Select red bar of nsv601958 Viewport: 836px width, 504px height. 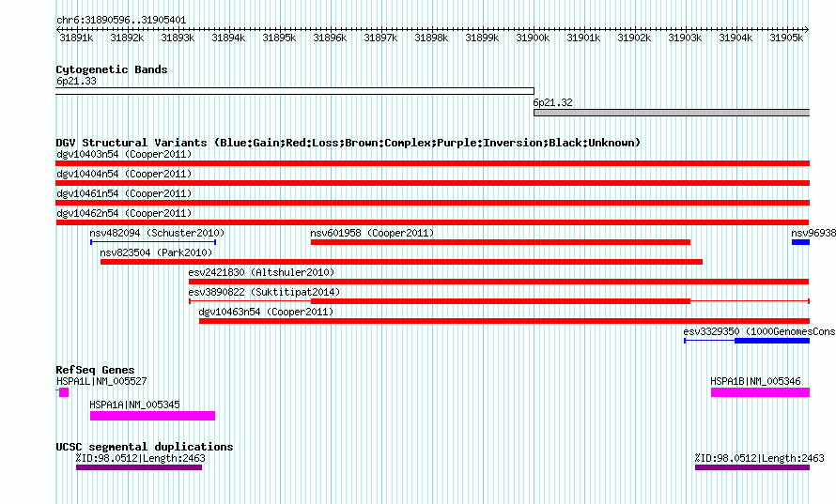click(x=501, y=242)
